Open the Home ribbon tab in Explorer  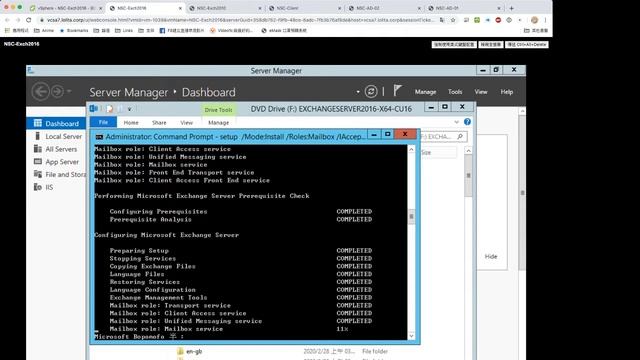click(x=131, y=122)
